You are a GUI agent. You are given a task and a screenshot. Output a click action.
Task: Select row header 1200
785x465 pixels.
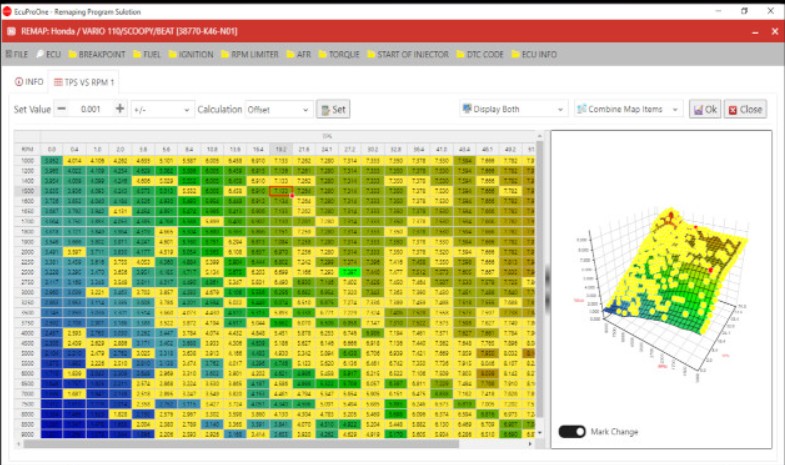(x=27, y=171)
